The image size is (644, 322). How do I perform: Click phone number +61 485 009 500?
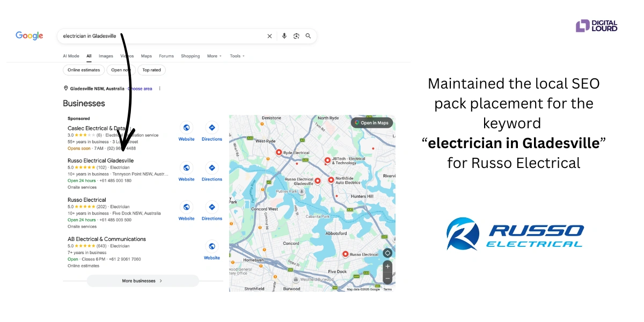point(114,220)
